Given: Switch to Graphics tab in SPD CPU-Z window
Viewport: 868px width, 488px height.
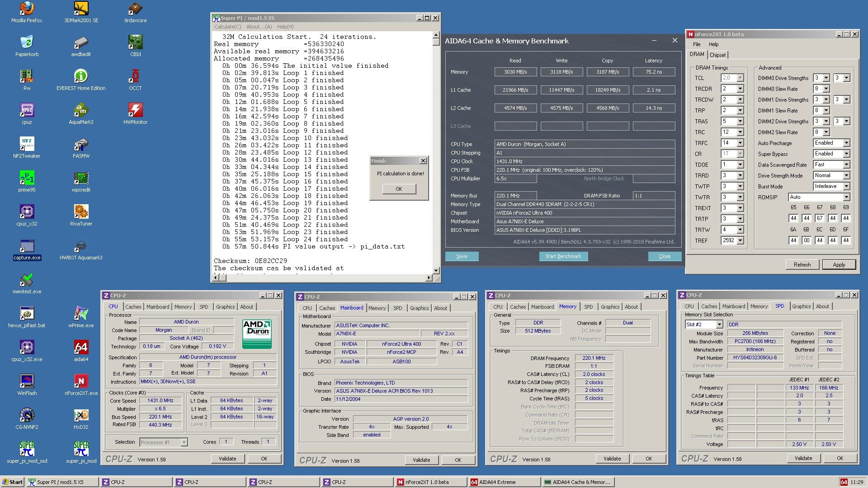Looking at the screenshot, I should [801, 306].
